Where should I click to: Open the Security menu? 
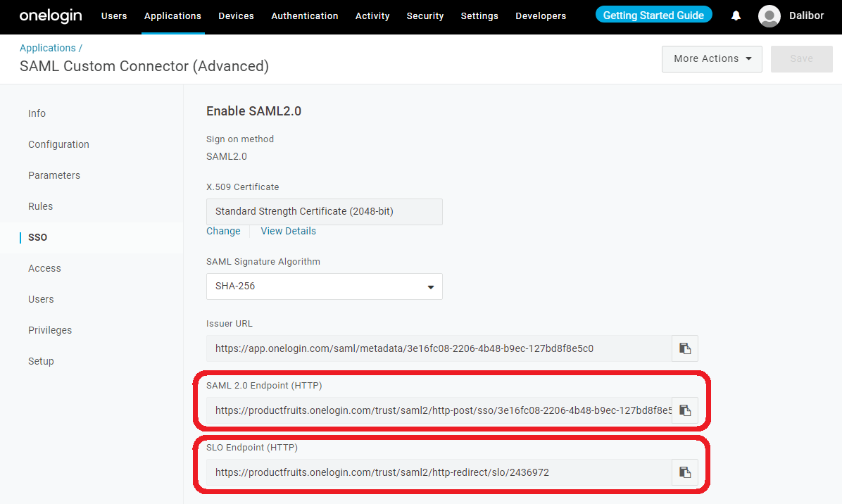pyautogui.click(x=425, y=15)
